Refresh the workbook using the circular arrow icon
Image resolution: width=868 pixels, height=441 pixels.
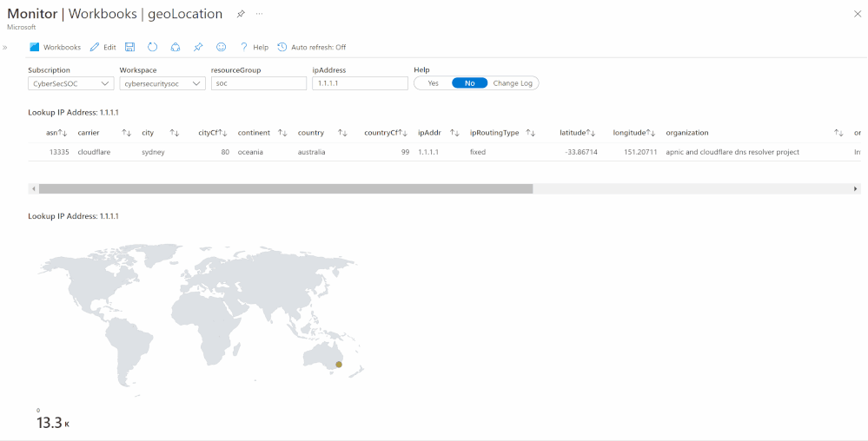pyautogui.click(x=153, y=47)
